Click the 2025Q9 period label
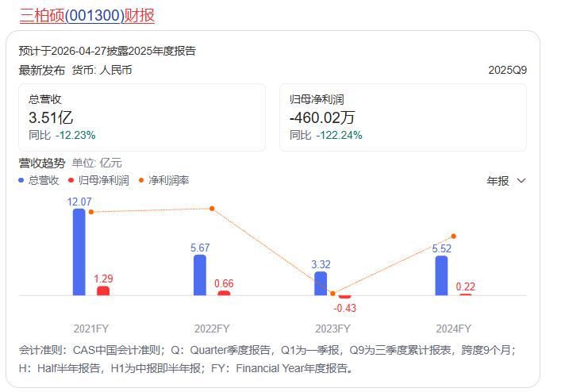The height and width of the screenshot is (392, 565). 507,70
